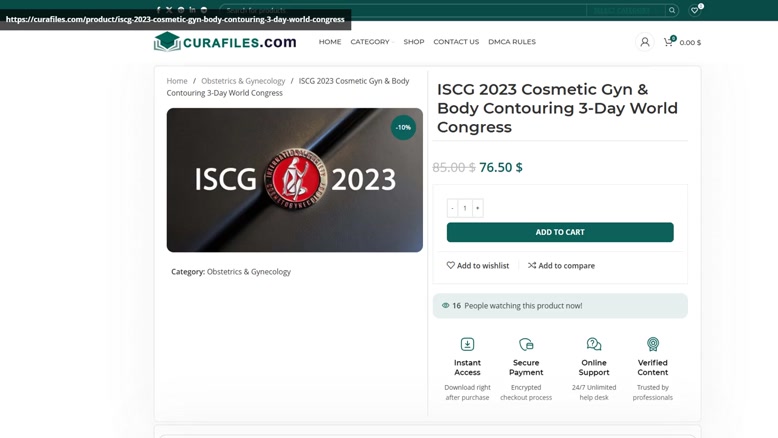Screen dimensions: 778x438
Task: Open the LinkedIn social link
Action: click(193, 9)
